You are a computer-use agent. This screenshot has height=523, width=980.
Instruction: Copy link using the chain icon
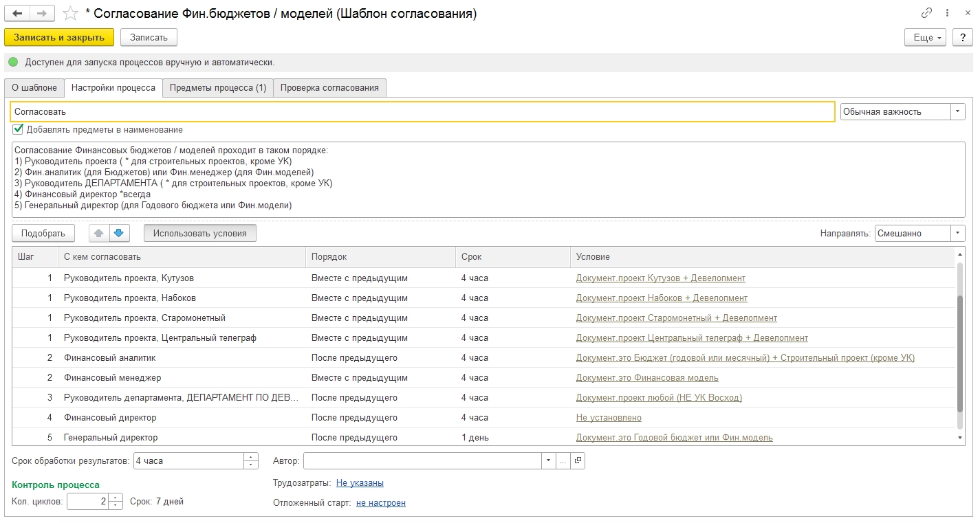926,13
